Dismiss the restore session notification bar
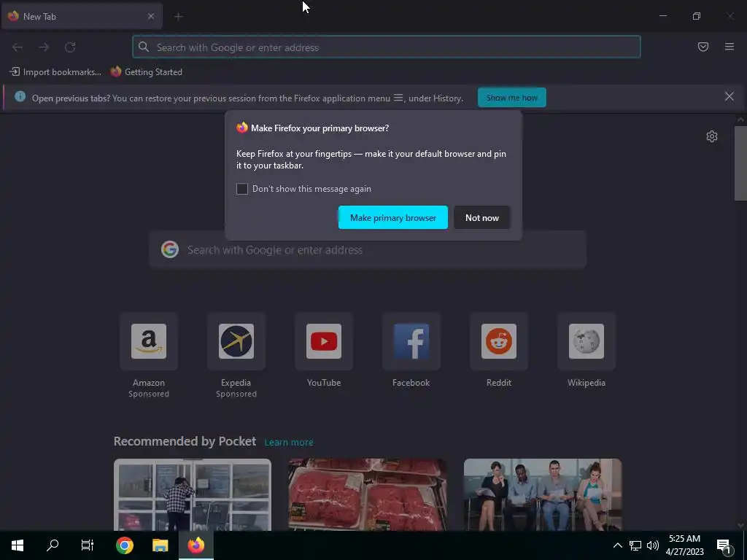747x560 pixels. point(729,97)
